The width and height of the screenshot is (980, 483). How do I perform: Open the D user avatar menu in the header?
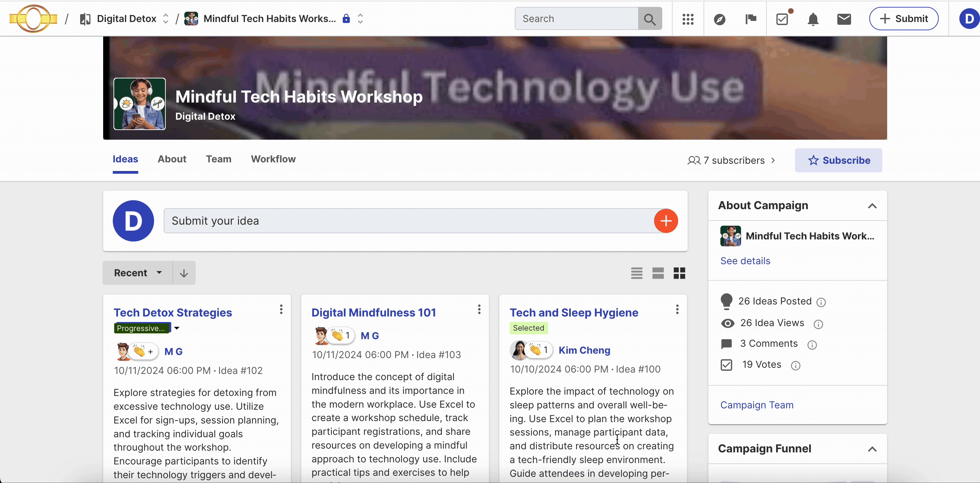click(x=969, y=19)
